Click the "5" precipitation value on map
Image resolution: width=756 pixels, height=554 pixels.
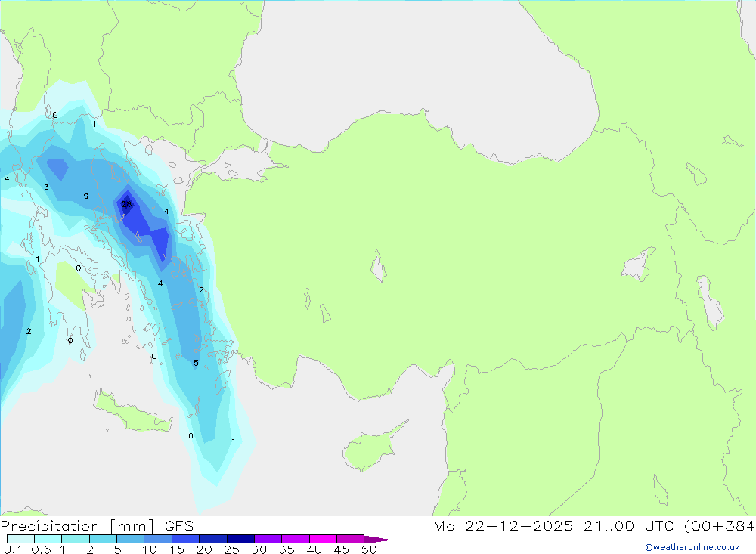pyautogui.click(x=196, y=363)
